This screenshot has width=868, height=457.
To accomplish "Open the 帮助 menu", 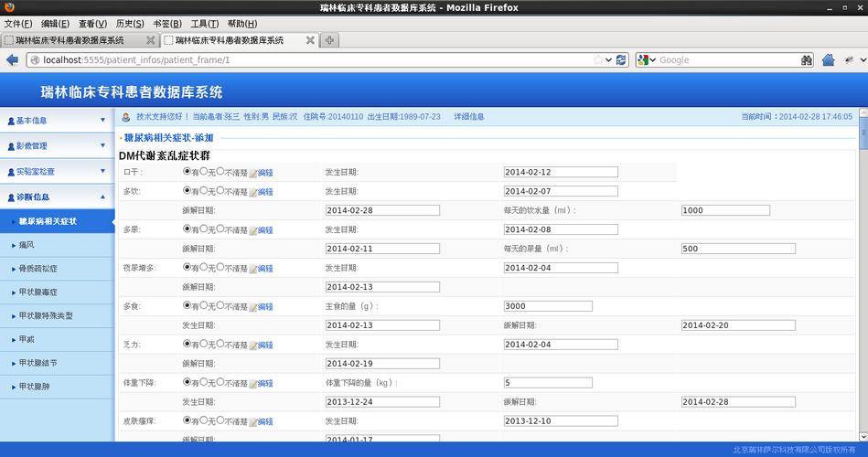I will (242, 24).
